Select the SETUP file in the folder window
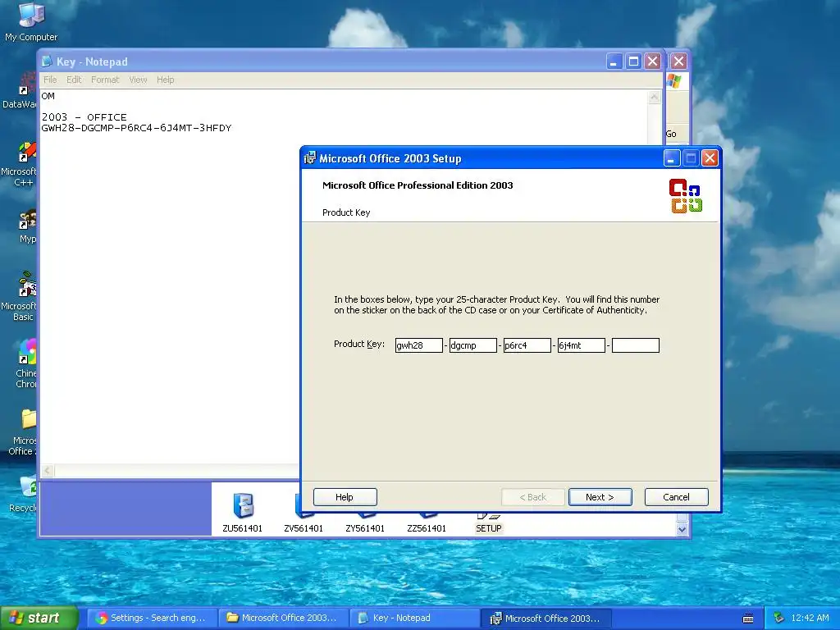The height and width of the screenshot is (630, 840). point(489,525)
